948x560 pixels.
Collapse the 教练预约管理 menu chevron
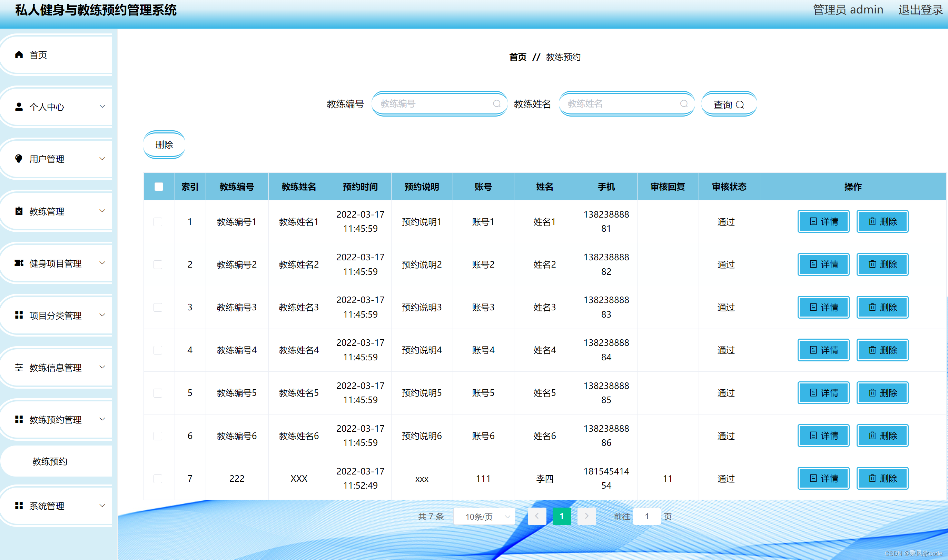[102, 419]
